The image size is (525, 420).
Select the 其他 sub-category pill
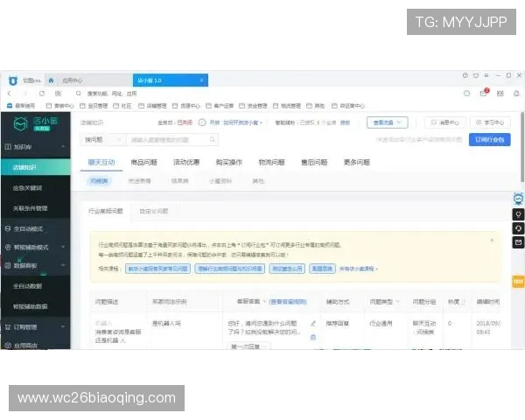pos(258,181)
